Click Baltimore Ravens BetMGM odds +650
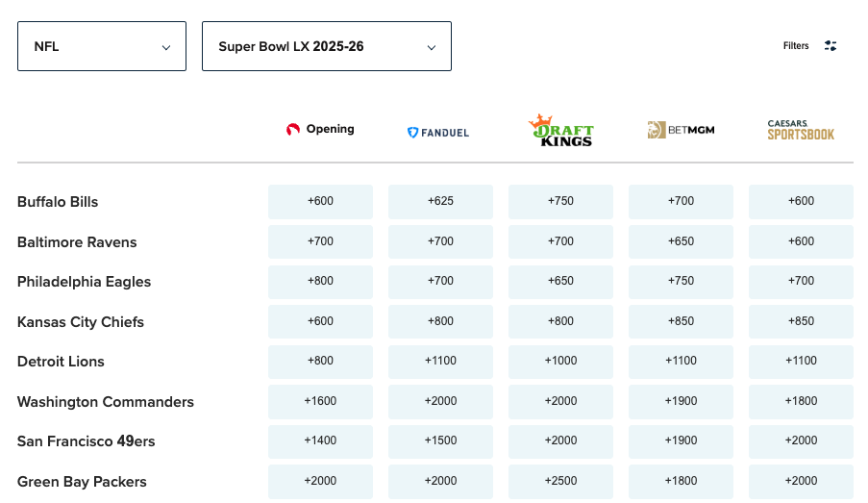This screenshot has height=503, width=868. [x=681, y=242]
